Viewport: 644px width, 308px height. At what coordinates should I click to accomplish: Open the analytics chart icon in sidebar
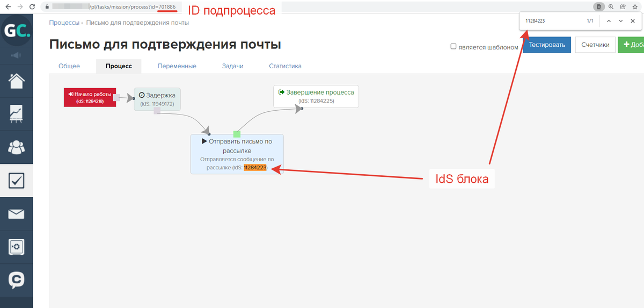tap(16, 114)
